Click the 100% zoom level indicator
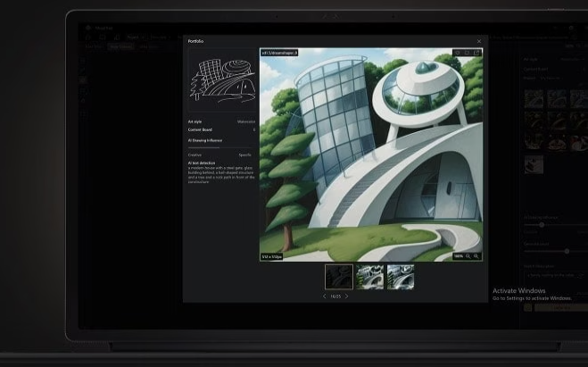The width and height of the screenshot is (588, 367). click(x=458, y=256)
